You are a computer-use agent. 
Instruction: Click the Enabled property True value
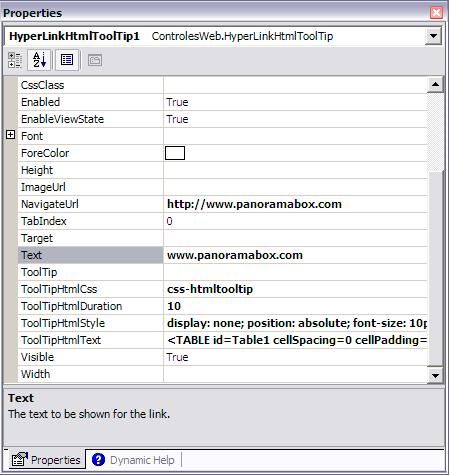point(177,102)
